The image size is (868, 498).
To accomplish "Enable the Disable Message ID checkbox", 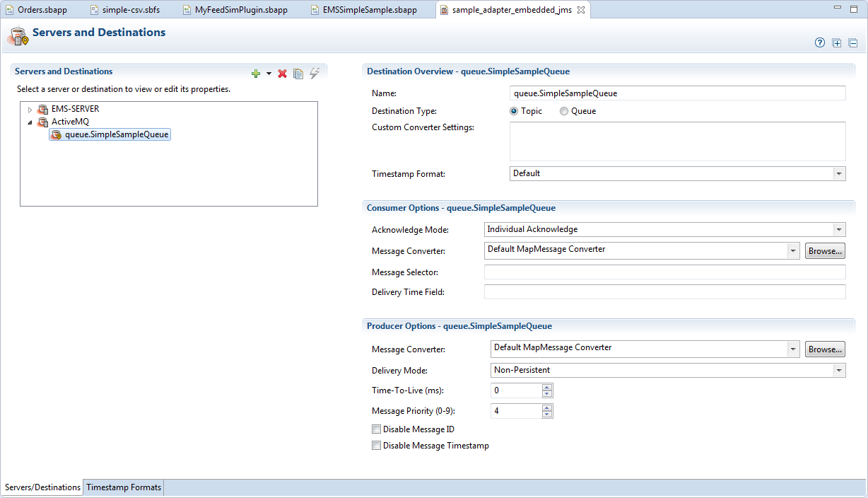I will pos(376,429).
